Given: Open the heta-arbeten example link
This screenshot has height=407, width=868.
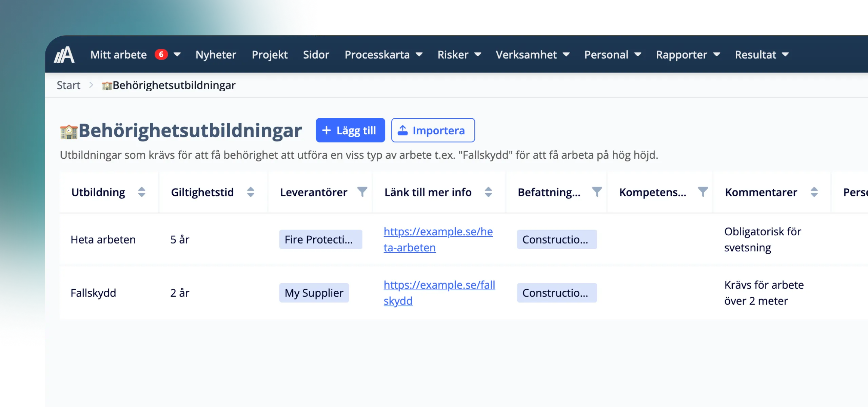Looking at the screenshot, I should click(438, 239).
